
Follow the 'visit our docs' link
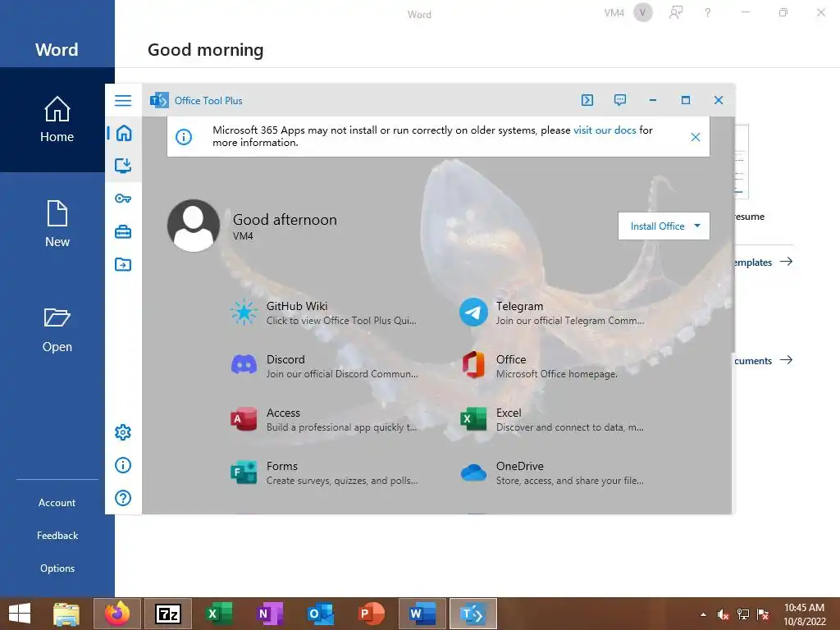click(605, 130)
